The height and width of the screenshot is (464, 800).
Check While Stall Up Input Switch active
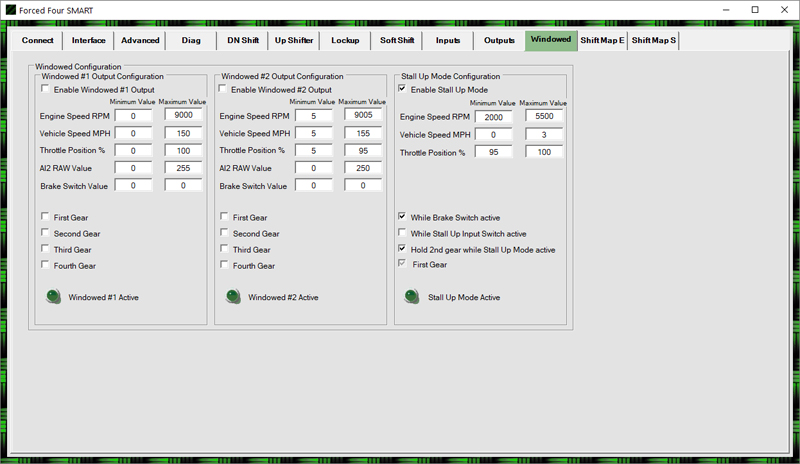[402, 233]
